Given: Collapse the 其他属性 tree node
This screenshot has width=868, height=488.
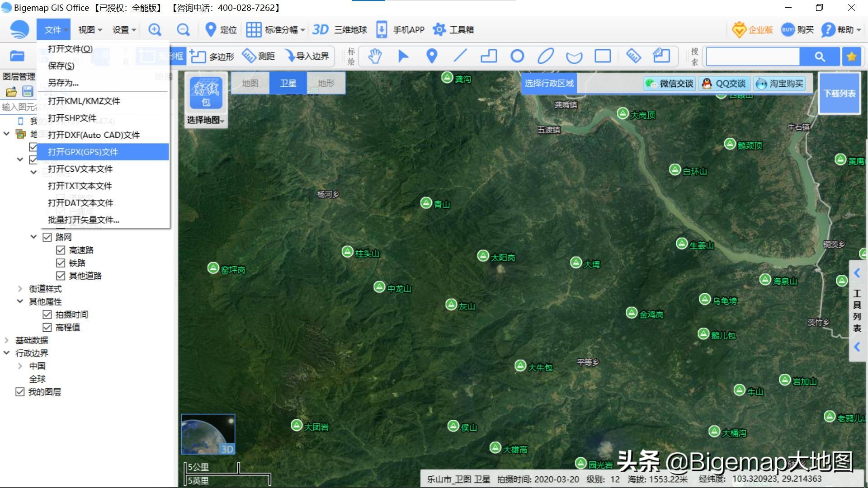Looking at the screenshot, I should point(20,301).
